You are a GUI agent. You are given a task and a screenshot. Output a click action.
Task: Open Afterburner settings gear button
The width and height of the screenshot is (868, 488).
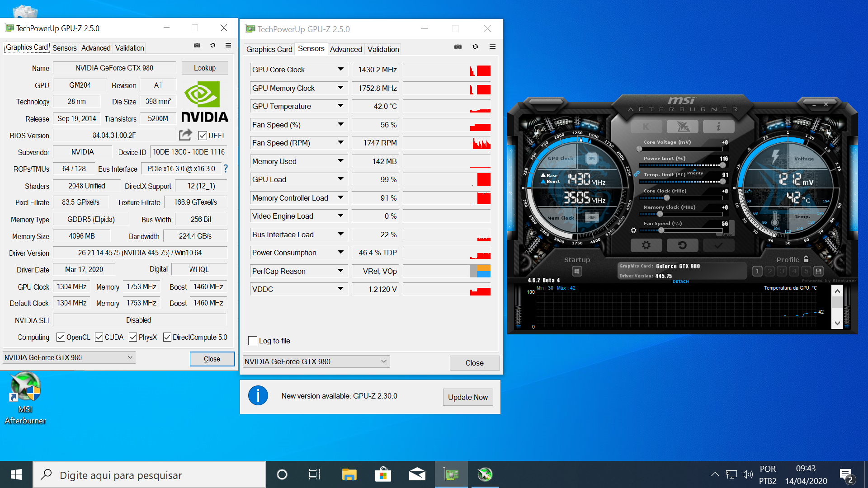click(x=646, y=245)
